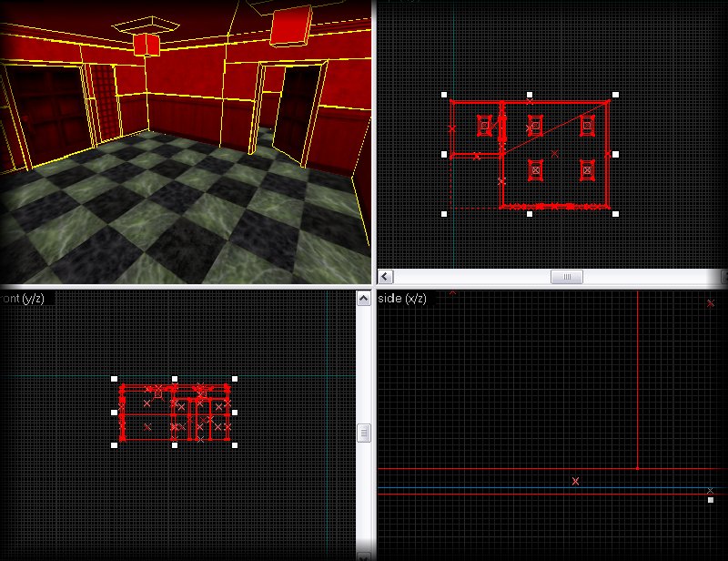This screenshot has width=728, height=561.
Task: Click the top-right selection handle in top view
Action: [616, 94]
